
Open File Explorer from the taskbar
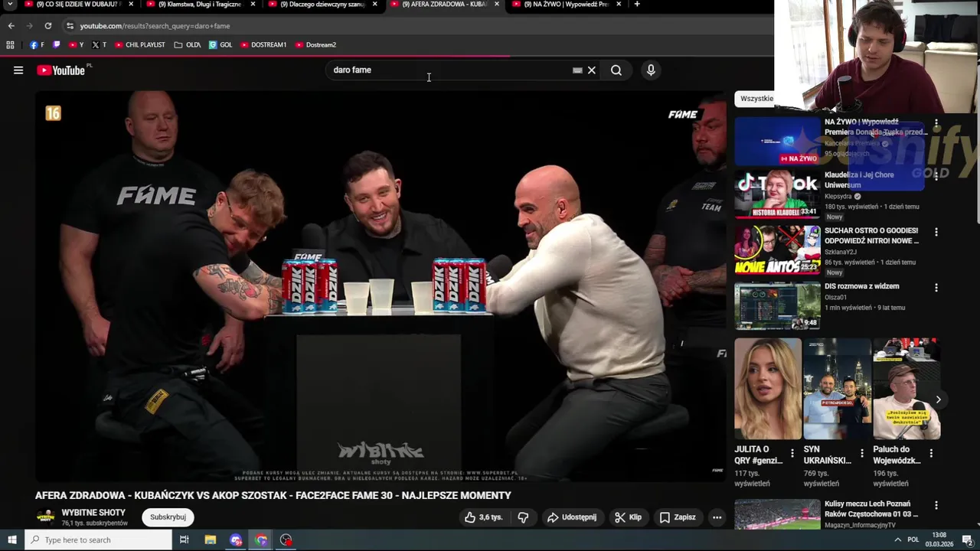click(211, 540)
